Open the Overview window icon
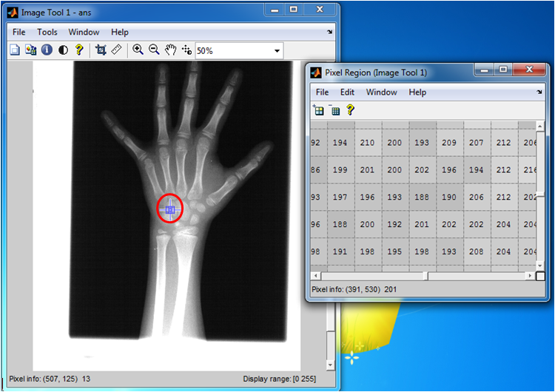555x392 pixels. pyautogui.click(x=31, y=50)
